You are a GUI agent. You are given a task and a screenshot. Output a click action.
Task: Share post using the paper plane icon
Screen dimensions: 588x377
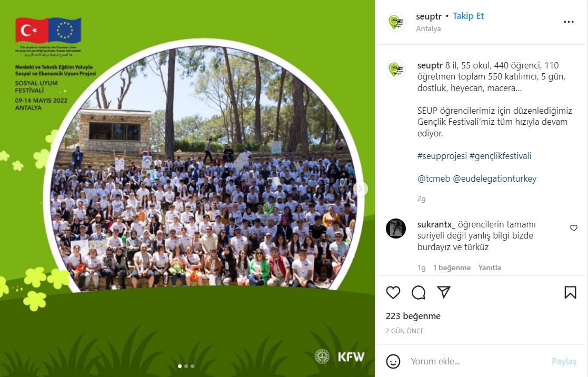444,292
